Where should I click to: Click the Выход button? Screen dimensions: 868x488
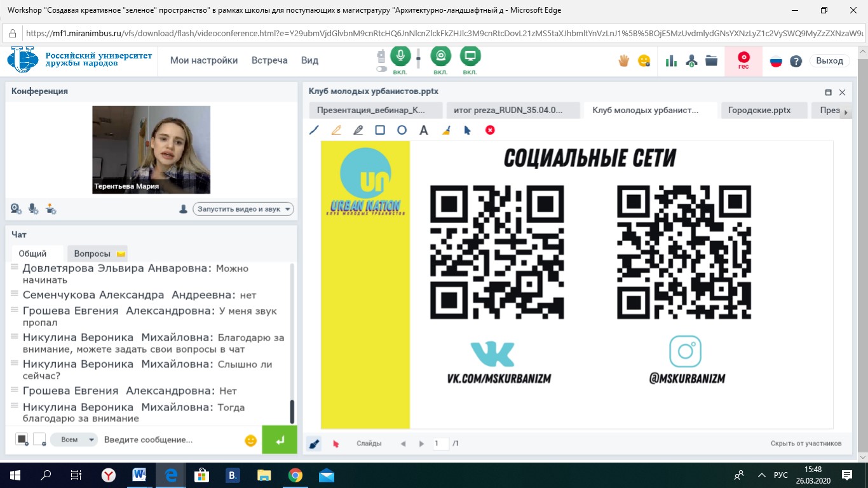click(x=829, y=61)
